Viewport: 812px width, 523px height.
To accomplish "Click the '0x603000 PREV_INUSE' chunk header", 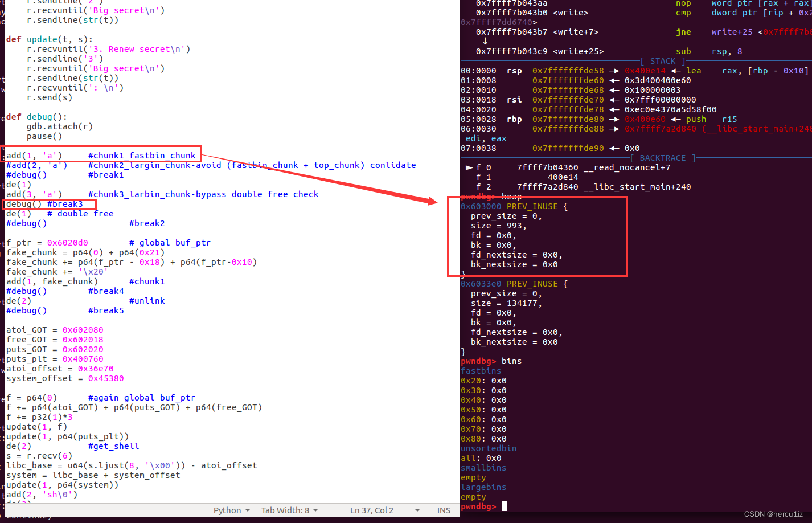I will click(514, 206).
